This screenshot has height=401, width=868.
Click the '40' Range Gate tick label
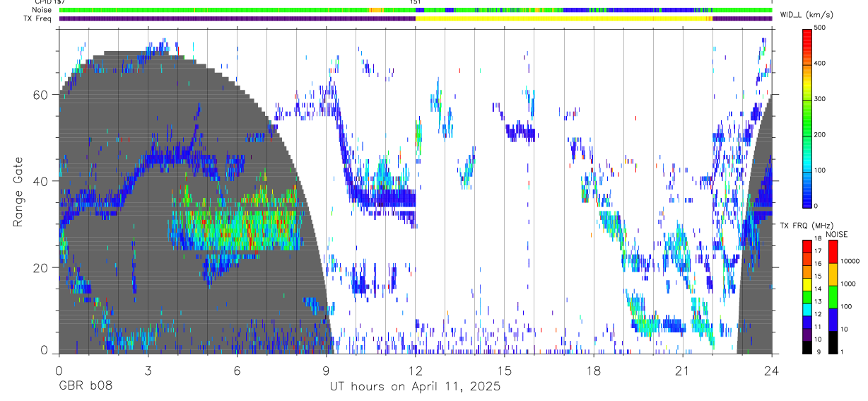point(40,181)
